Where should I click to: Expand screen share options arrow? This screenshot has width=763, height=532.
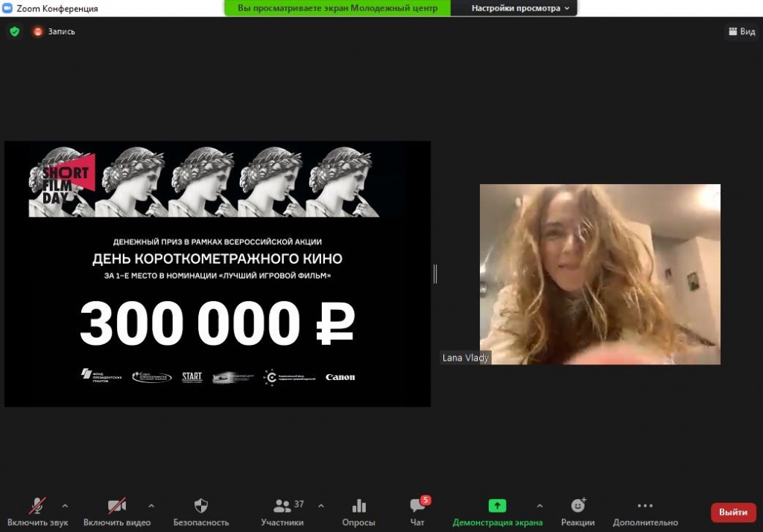(539, 505)
